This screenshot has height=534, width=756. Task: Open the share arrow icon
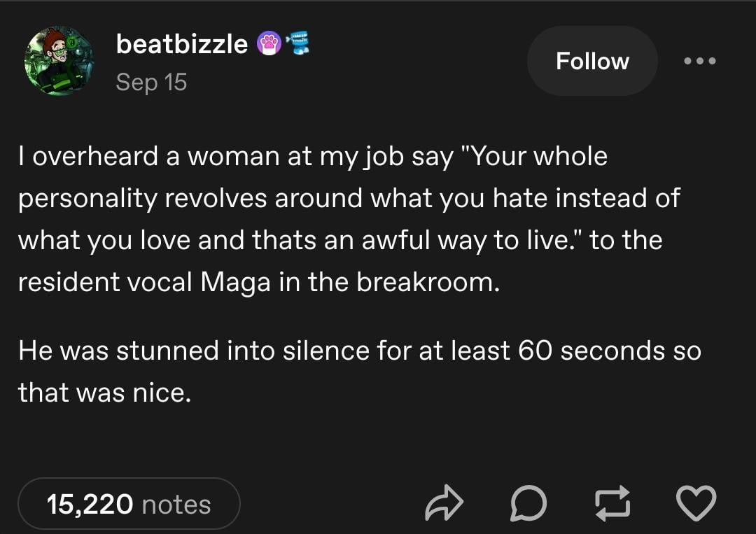point(444,504)
